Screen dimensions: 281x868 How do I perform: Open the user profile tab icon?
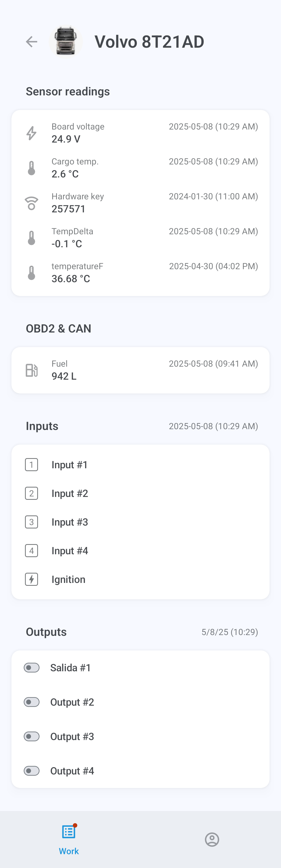coord(212,839)
